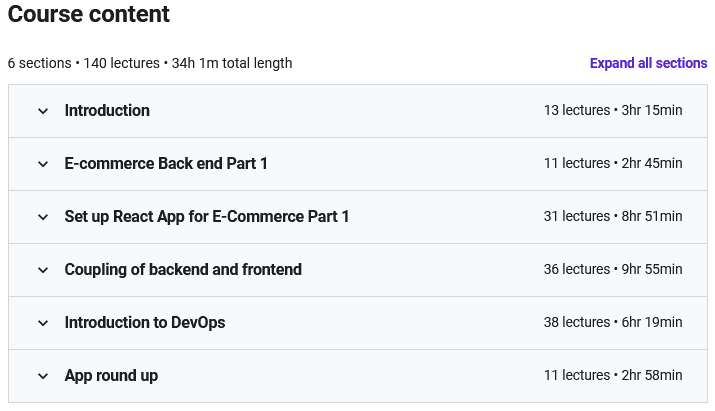Click the 6 sections • 140 lectures summary text

pos(150,63)
